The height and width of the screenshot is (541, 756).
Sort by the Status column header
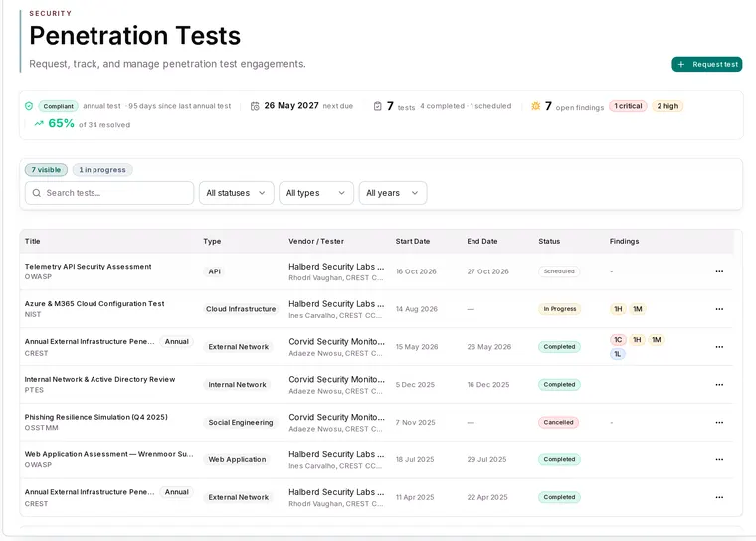tap(549, 241)
